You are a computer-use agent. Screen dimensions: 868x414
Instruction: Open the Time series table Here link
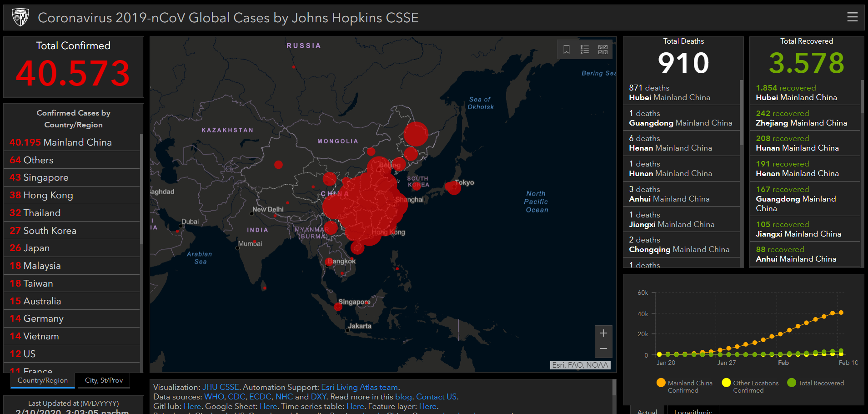355,406
